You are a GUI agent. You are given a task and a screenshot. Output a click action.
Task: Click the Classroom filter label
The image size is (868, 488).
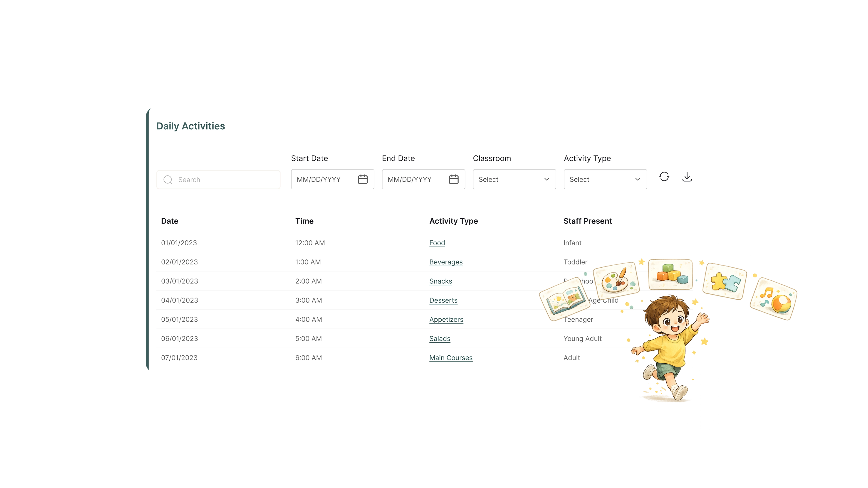(x=492, y=158)
